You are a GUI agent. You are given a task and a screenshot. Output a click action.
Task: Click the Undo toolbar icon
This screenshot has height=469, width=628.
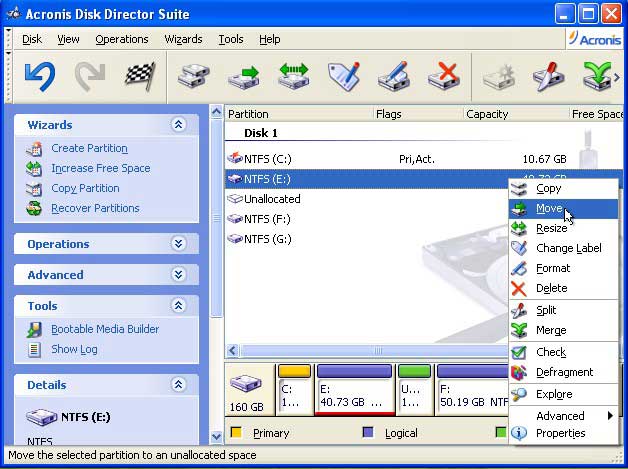pos(40,76)
